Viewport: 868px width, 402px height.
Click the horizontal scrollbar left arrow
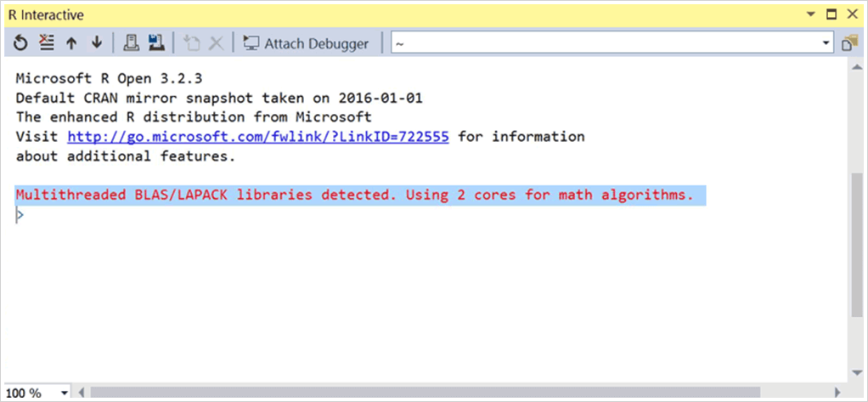coord(82,394)
